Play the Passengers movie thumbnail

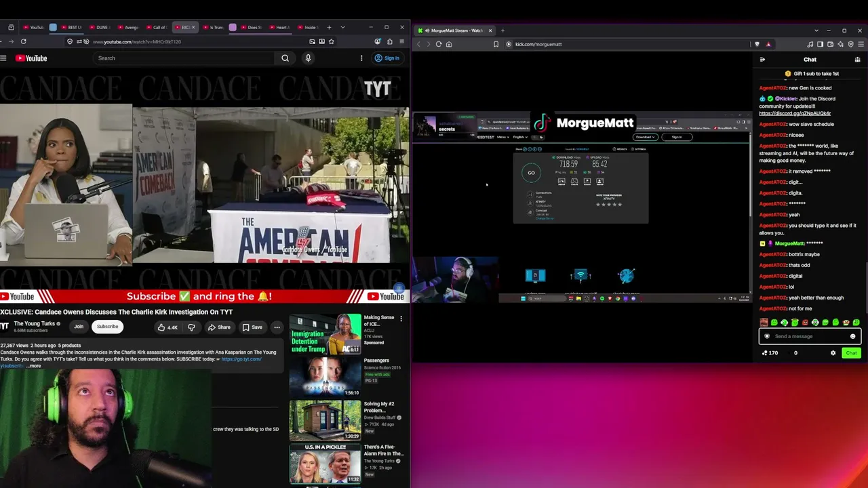coord(325,378)
